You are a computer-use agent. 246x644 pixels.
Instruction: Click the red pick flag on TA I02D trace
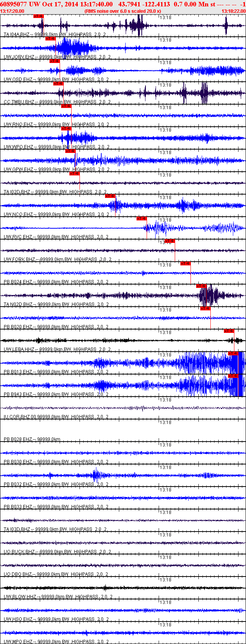tap(74, 174)
